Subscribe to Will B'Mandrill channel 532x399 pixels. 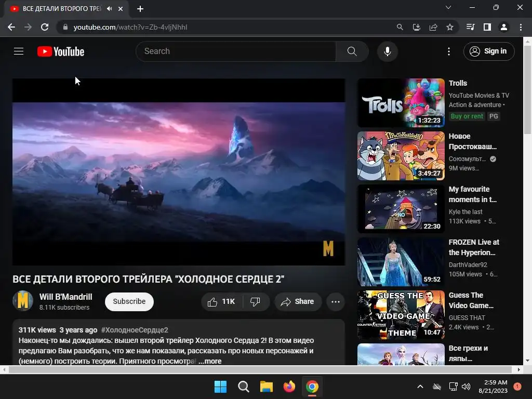tap(129, 302)
